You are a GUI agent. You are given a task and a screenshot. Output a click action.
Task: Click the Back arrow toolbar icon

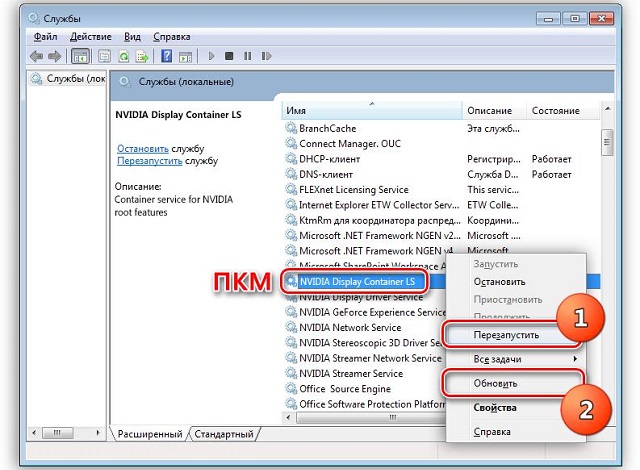[37, 56]
